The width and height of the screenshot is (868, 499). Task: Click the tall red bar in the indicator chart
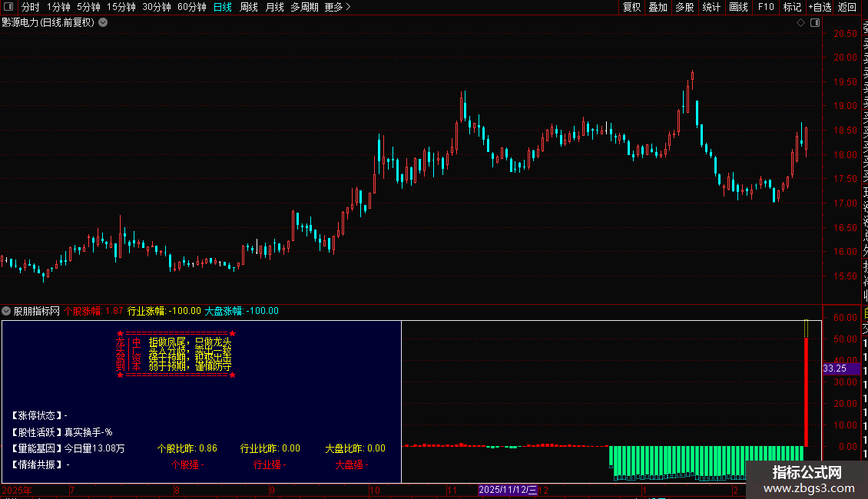[x=806, y=392]
